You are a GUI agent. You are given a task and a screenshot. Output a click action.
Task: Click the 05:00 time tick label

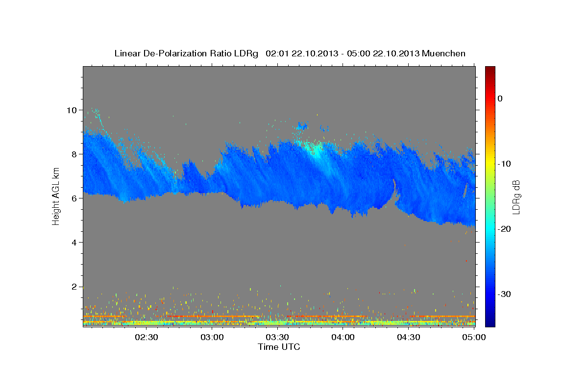pos(474,337)
